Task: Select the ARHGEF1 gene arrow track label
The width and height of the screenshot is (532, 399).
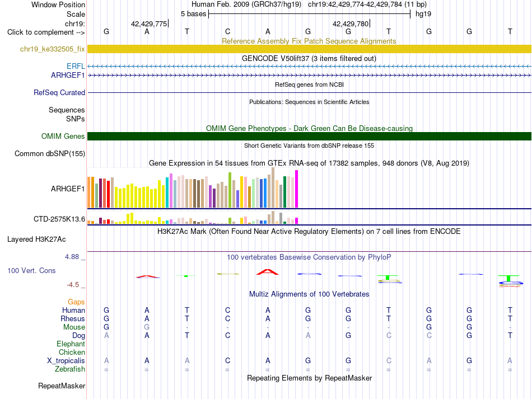Action: pyautogui.click(x=68, y=75)
